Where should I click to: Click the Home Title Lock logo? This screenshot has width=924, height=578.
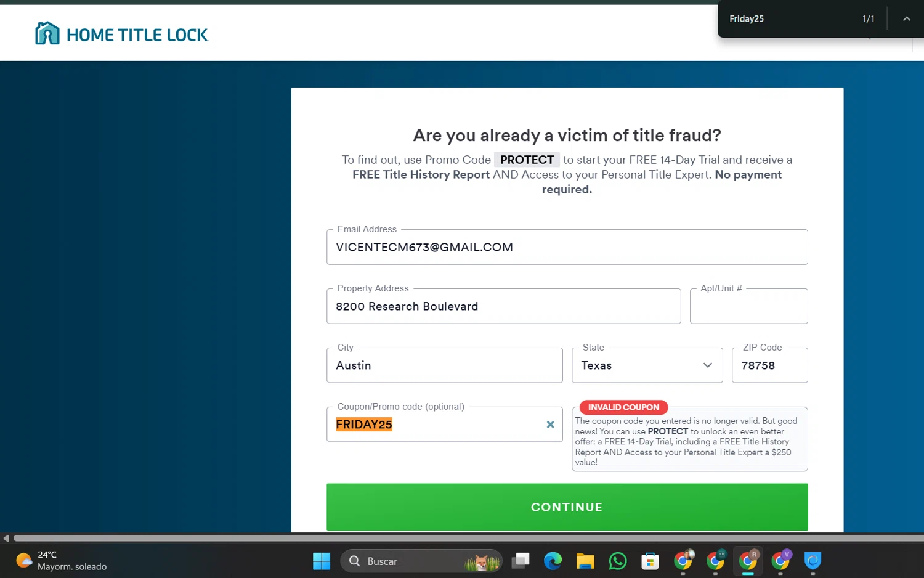pyautogui.click(x=122, y=34)
